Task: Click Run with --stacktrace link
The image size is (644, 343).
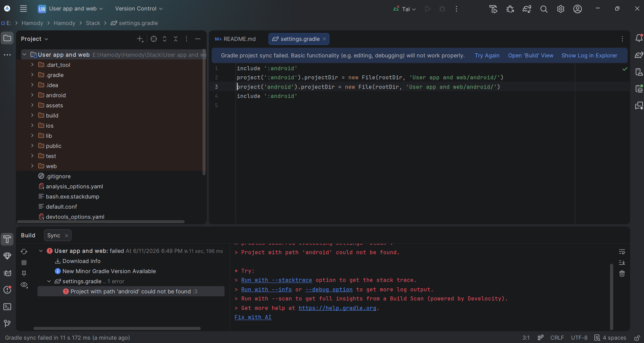Action: pos(276,280)
